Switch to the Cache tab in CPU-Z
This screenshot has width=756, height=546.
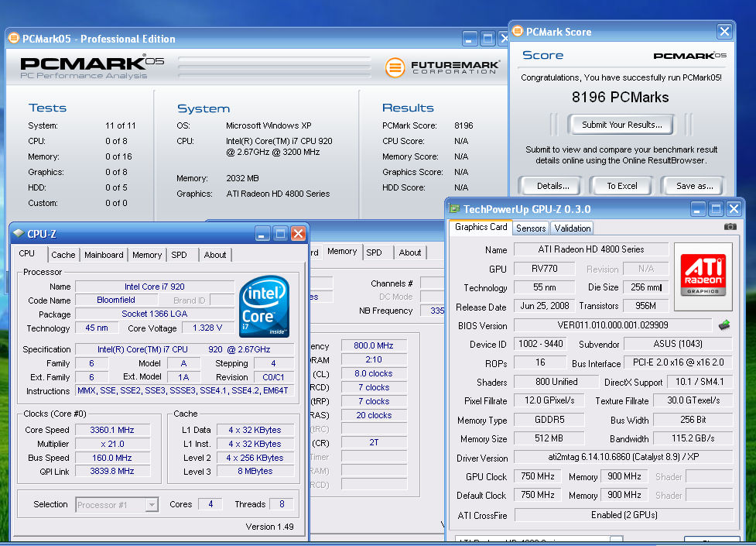point(63,255)
